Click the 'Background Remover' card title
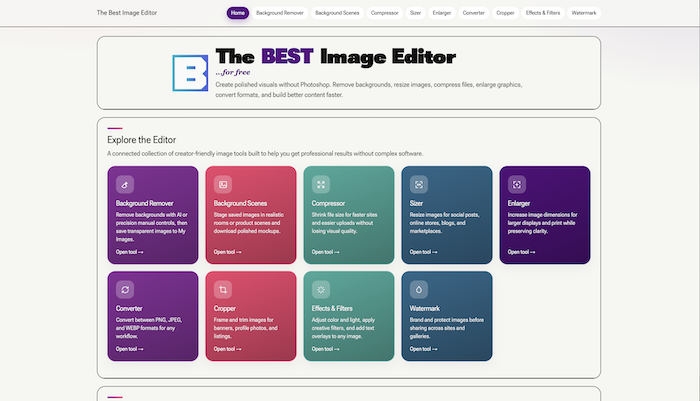Viewport: 700px width, 401px height. coord(145,203)
